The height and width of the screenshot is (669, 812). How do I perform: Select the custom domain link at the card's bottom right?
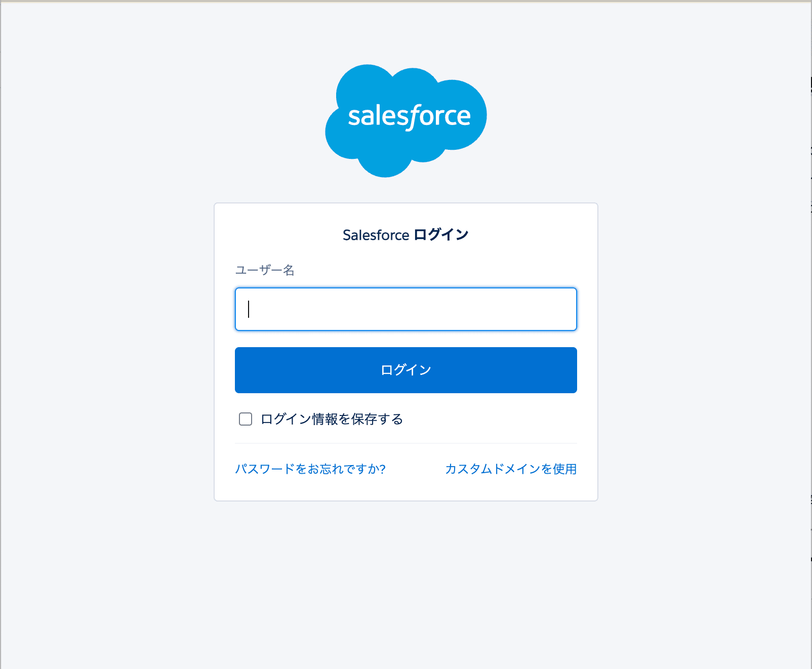pos(511,469)
